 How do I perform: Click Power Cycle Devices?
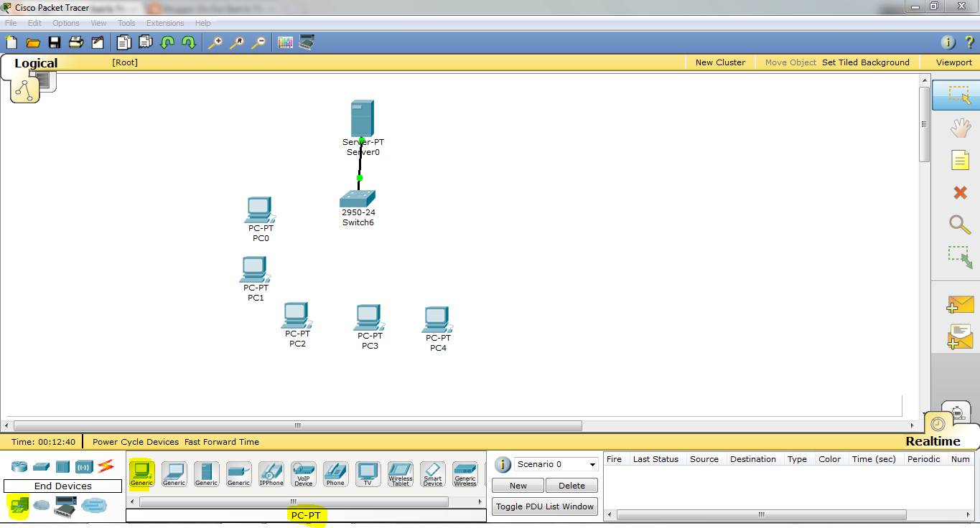136,442
